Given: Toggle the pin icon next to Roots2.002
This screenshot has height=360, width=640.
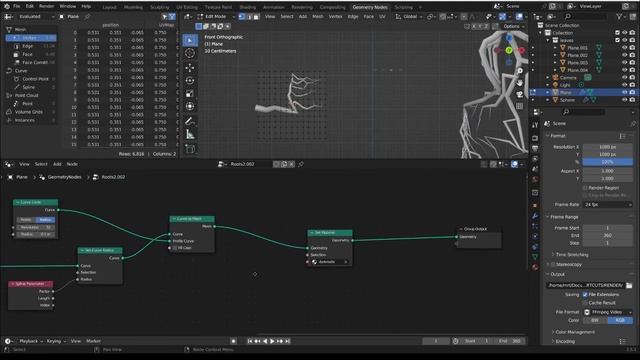Looking at the screenshot, I should (301, 164).
